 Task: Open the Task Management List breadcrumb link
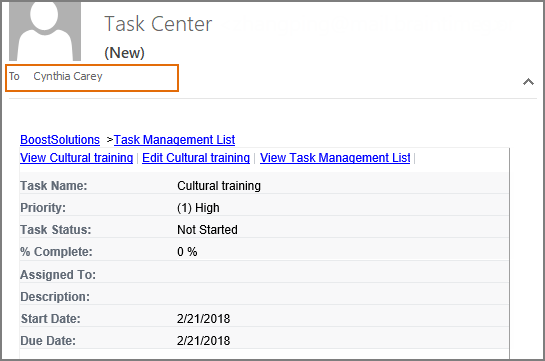174,140
